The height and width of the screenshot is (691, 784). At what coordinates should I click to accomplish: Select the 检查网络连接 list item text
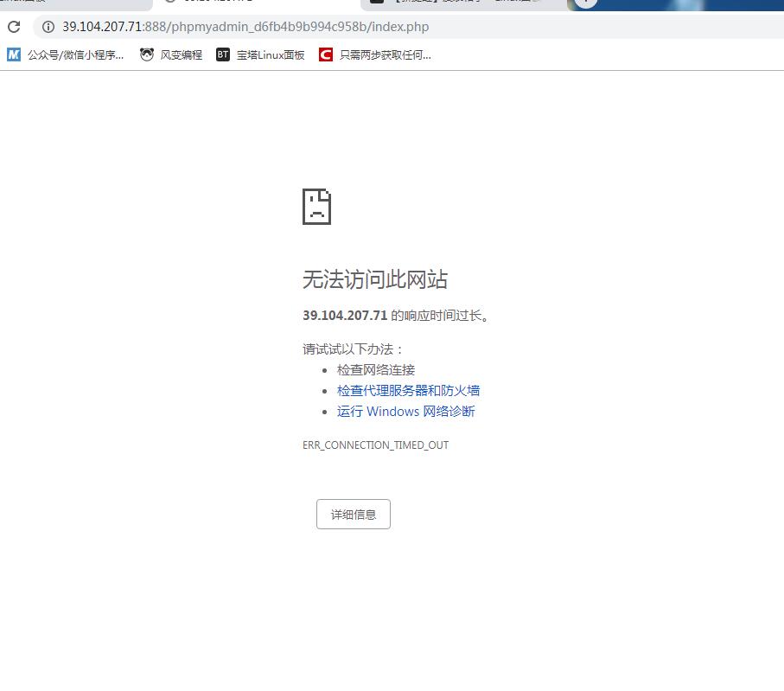375,369
